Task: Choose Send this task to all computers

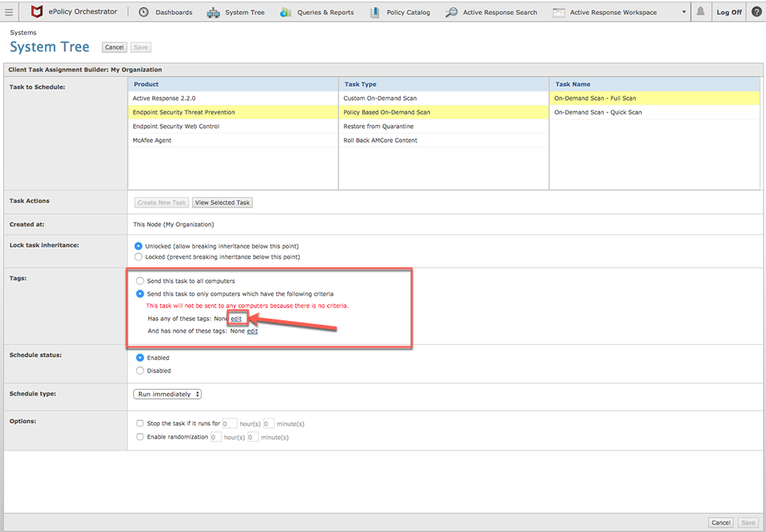Action: (x=140, y=281)
